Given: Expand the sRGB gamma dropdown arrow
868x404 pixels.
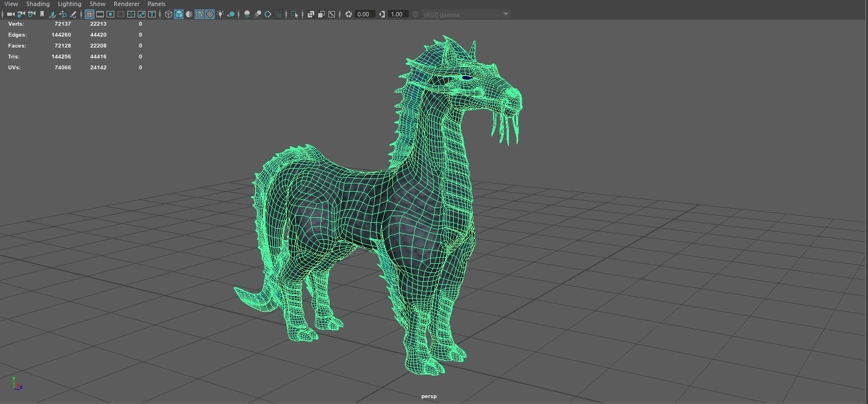Looking at the screenshot, I should (506, 14).
